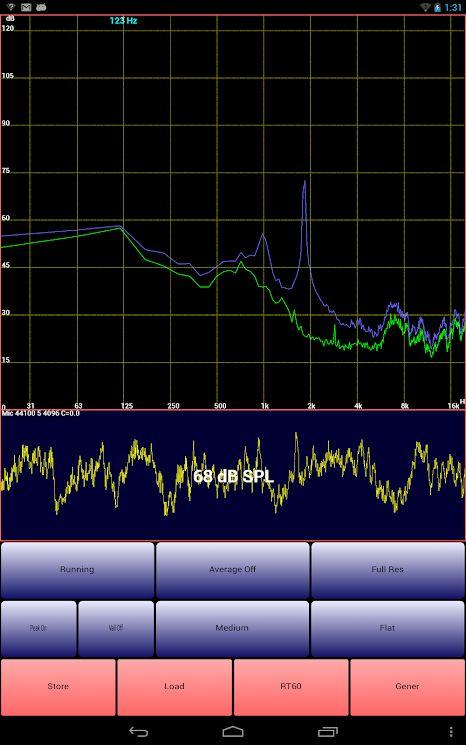Open the RT60 measurement
The image size is (466, 745).
tap(291, 687)
